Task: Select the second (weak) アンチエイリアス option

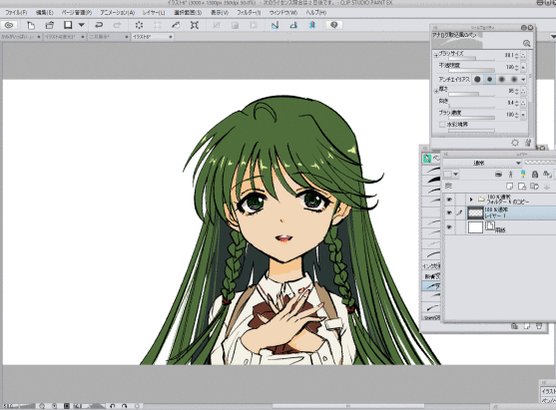Action: pyautogui.click(x=490, y=79)
